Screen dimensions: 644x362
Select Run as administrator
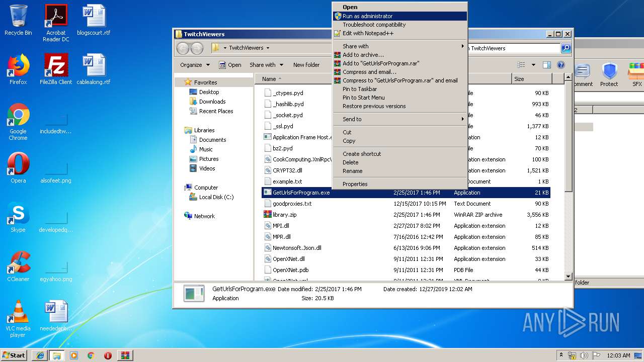[400, 16]
